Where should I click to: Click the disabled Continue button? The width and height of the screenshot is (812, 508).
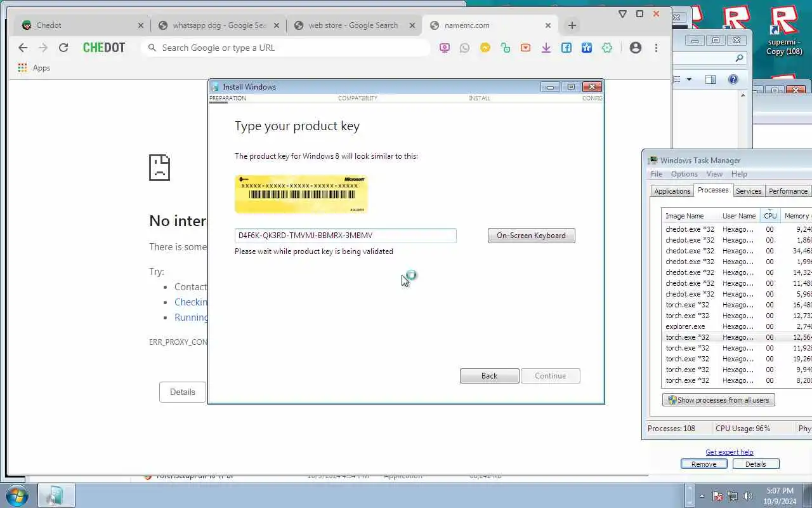tap(550, 376)
